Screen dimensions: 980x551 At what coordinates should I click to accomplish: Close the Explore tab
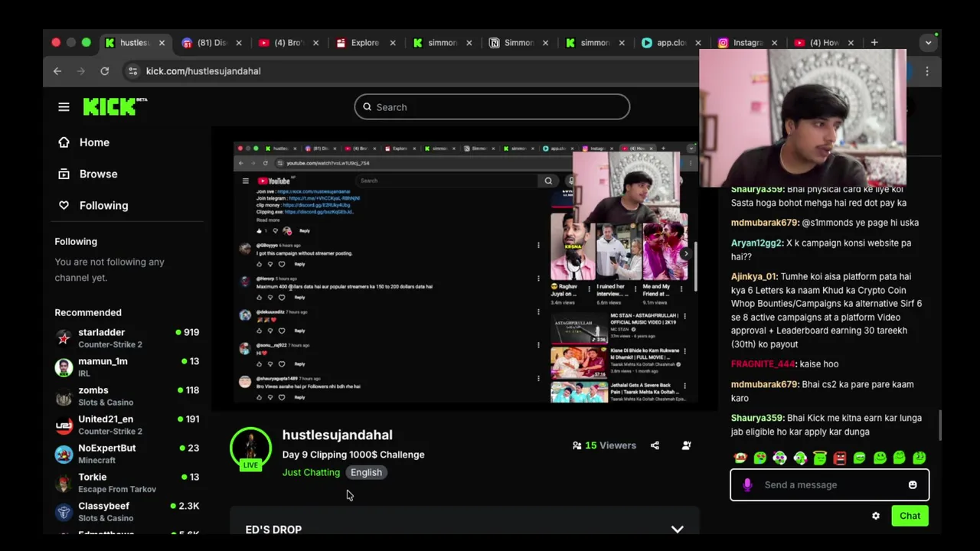(393, 43)
